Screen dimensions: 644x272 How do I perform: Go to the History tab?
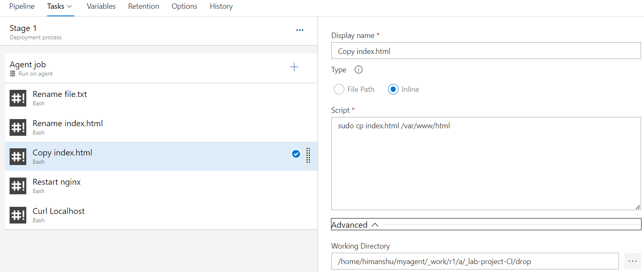click(221, 7)
